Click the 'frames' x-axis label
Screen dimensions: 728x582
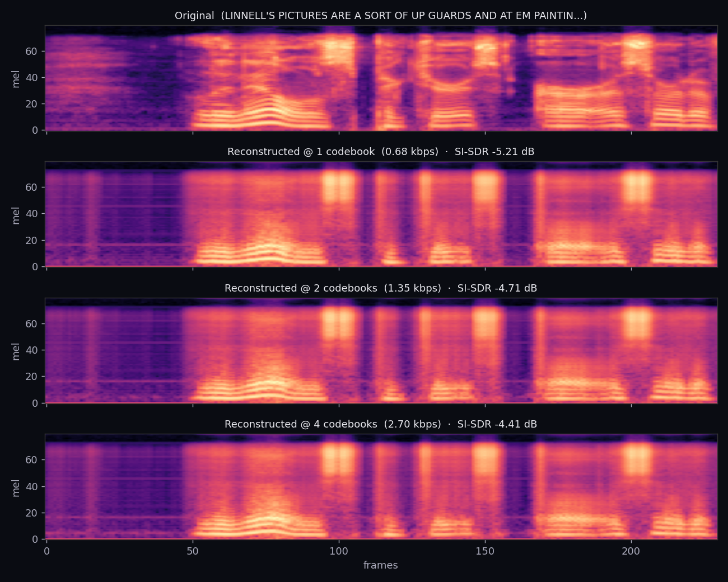(x=381, y=565)
